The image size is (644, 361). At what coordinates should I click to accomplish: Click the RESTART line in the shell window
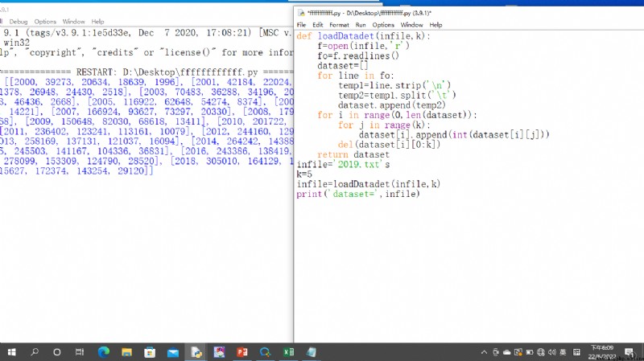click(x=147, y=72)
